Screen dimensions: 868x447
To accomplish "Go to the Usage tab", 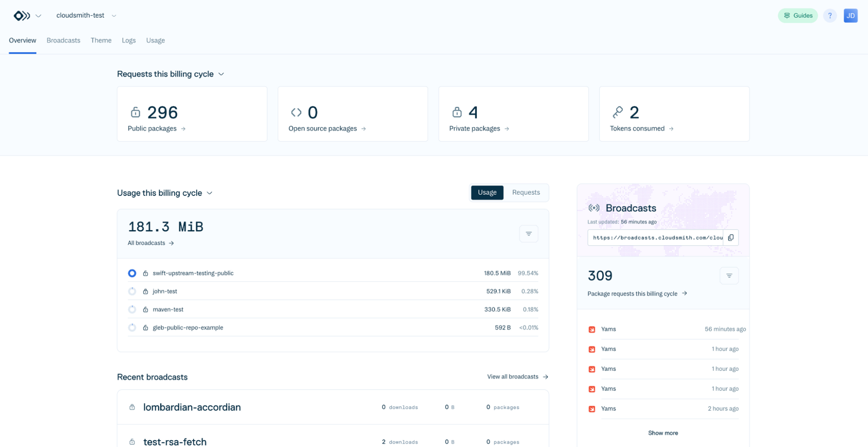I will [155, 40].
